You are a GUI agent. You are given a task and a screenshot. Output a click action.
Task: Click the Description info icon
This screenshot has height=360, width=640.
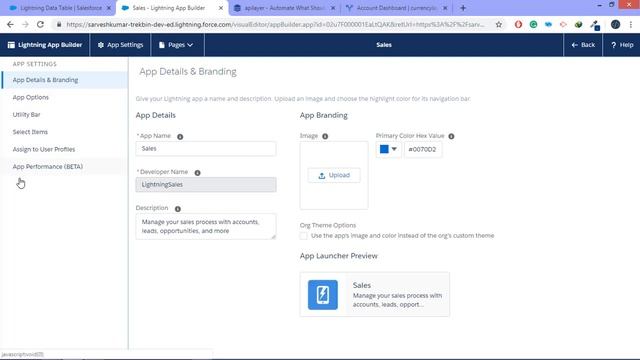point(178,209)
